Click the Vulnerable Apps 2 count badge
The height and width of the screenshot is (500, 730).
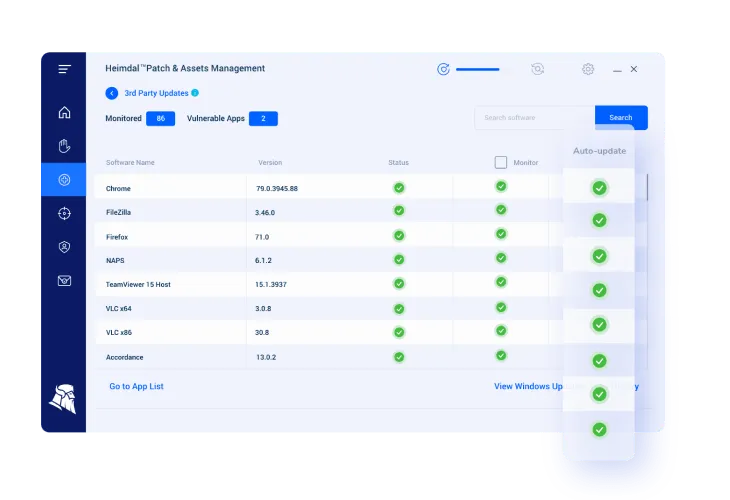(x=263, y=119)
